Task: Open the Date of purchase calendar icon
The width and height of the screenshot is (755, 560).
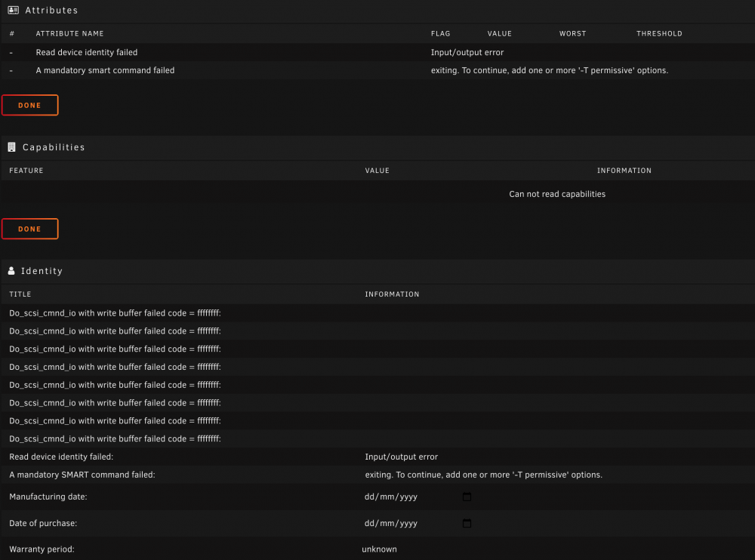Action: point(467,523)
